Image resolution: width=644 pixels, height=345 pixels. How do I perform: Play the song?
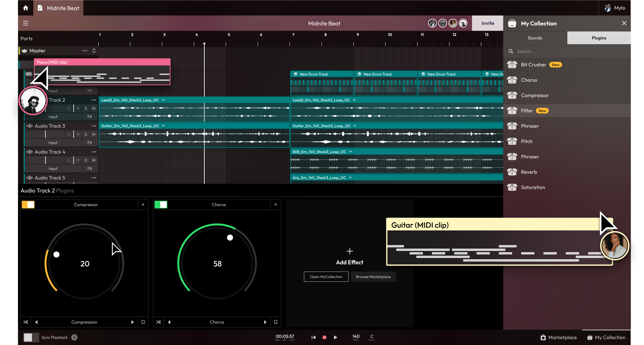[336, 338]
